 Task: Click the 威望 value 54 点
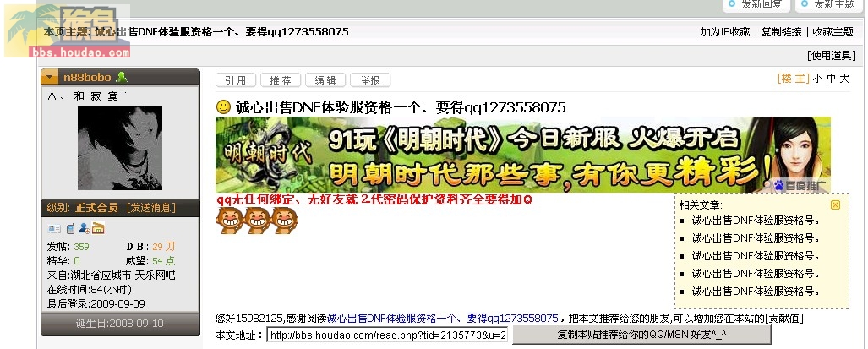(163, 261)
